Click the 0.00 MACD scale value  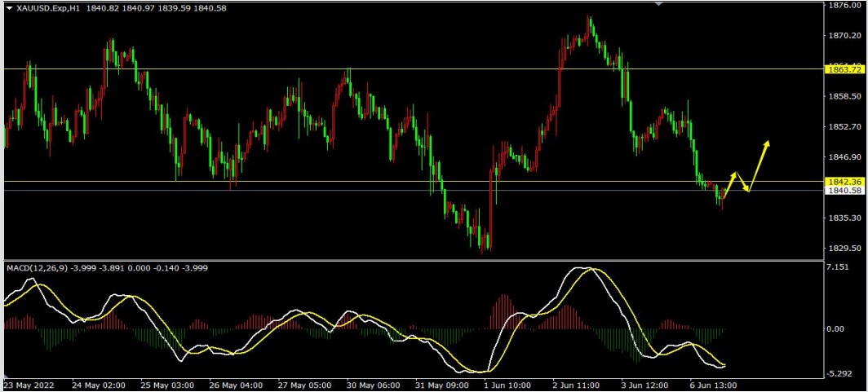coord(837,329)
